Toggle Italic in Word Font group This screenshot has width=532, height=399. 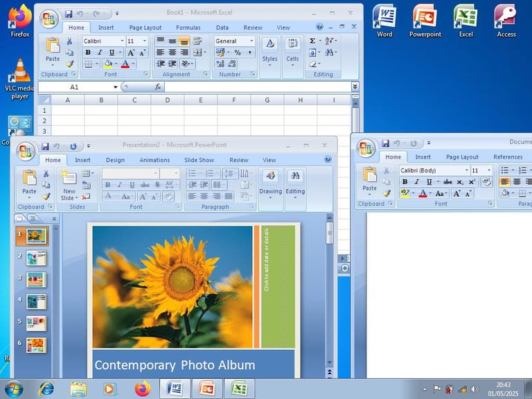tap(417, 182)
